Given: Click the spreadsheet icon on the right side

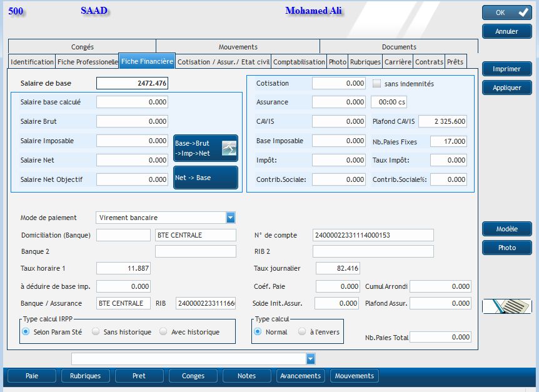Looking at the screenshot, I should (x=506, y=306).
